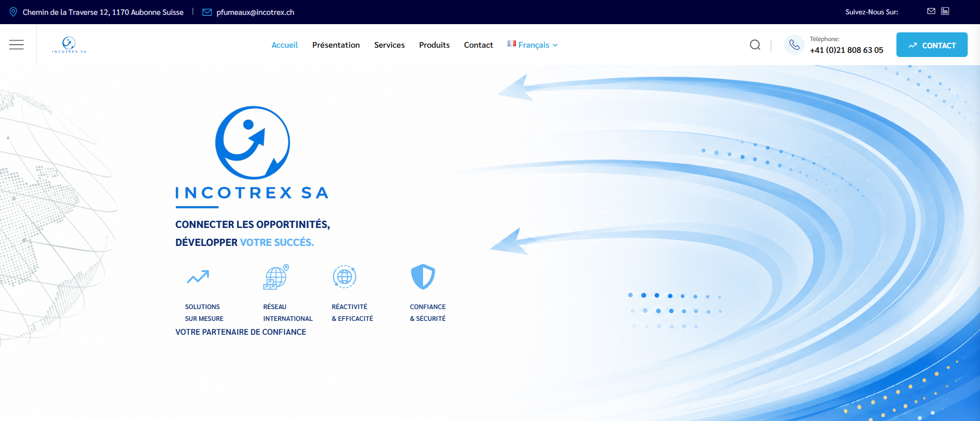
Task: Click the blue CONTACT button
Action: [932, 45]
